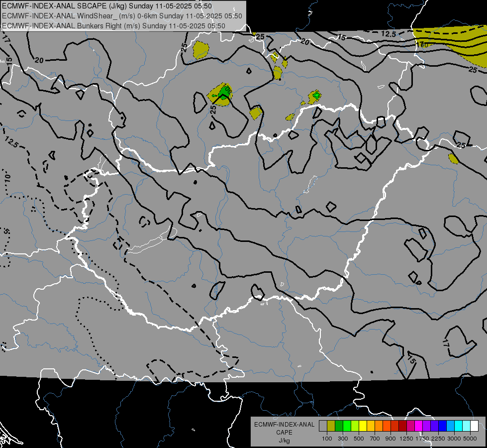Screen dimensions: 487x448
Task: Click the ECMWF-INDEX-ANAL legend title
Action: (x=284, y=425)
